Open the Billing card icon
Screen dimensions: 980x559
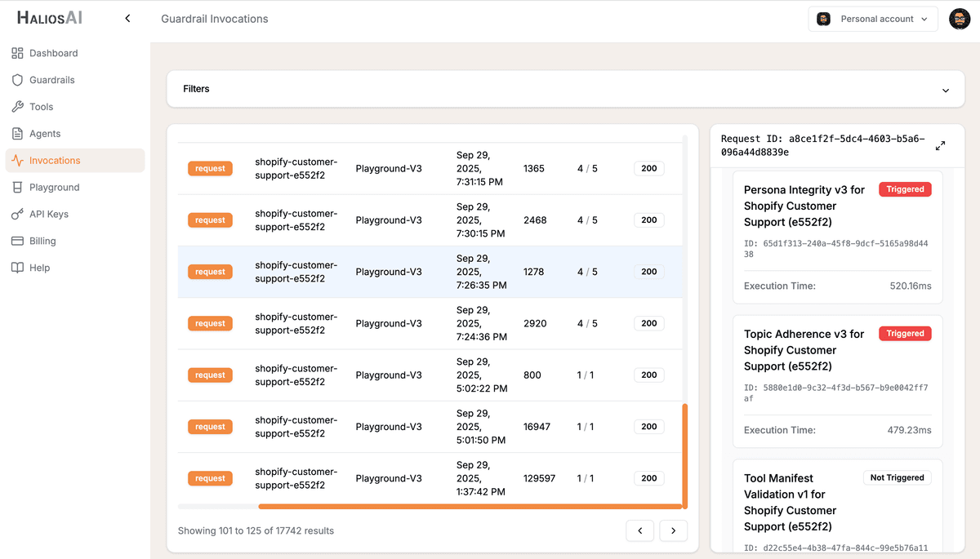tap(17, 241)
